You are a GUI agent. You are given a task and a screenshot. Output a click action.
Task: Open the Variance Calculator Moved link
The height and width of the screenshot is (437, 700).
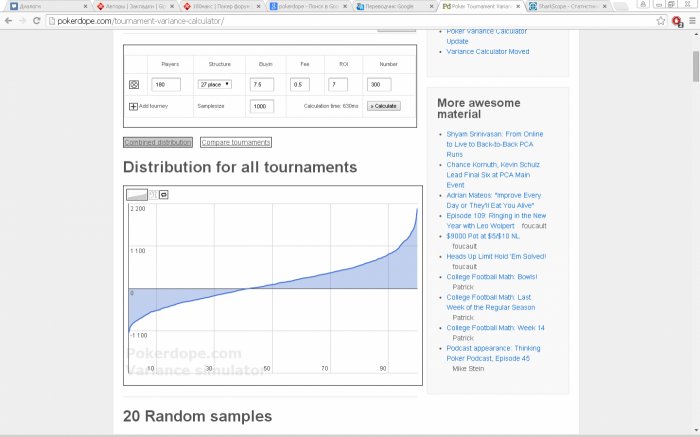tap(488, 51)
